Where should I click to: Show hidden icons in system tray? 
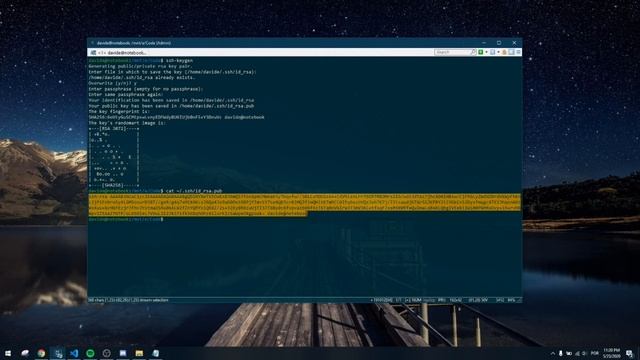[553, 353]
